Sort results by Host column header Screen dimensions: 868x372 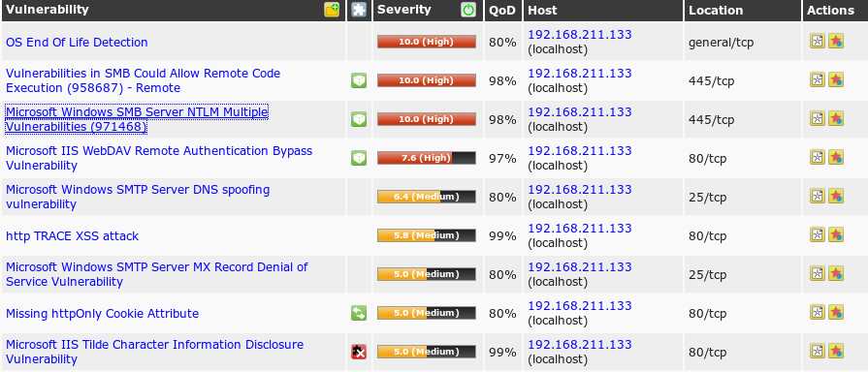[x=542, y=10]
